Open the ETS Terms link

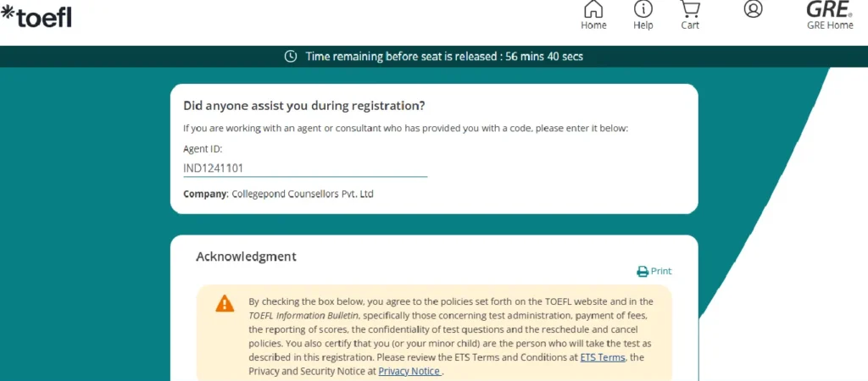tap(603, 358)
